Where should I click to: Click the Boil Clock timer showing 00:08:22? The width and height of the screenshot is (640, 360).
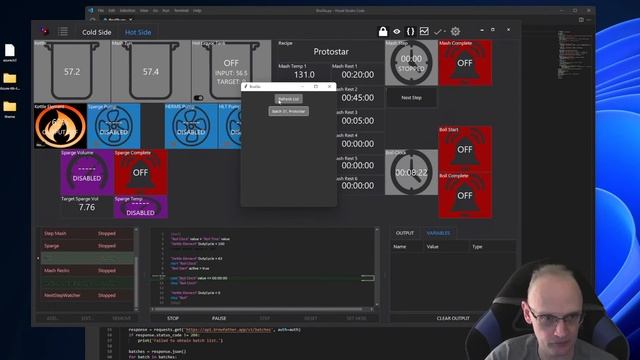[411, 172]
